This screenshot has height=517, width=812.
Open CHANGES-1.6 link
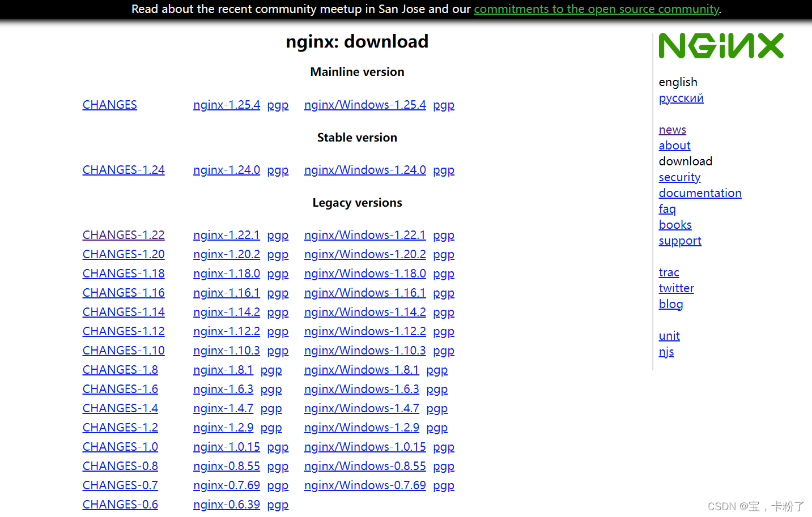coord(120,389)
